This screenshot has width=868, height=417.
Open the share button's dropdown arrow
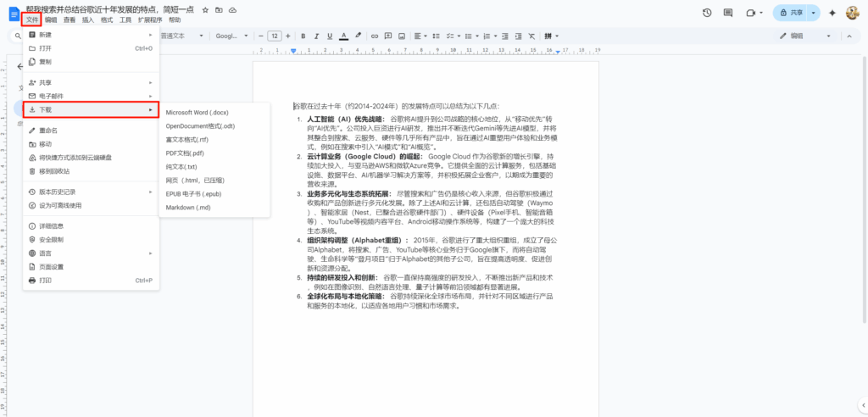click(813, 13)
